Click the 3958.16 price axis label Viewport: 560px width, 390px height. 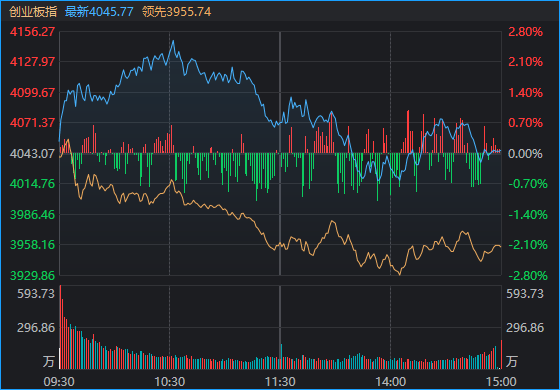(x=32, y=245)
